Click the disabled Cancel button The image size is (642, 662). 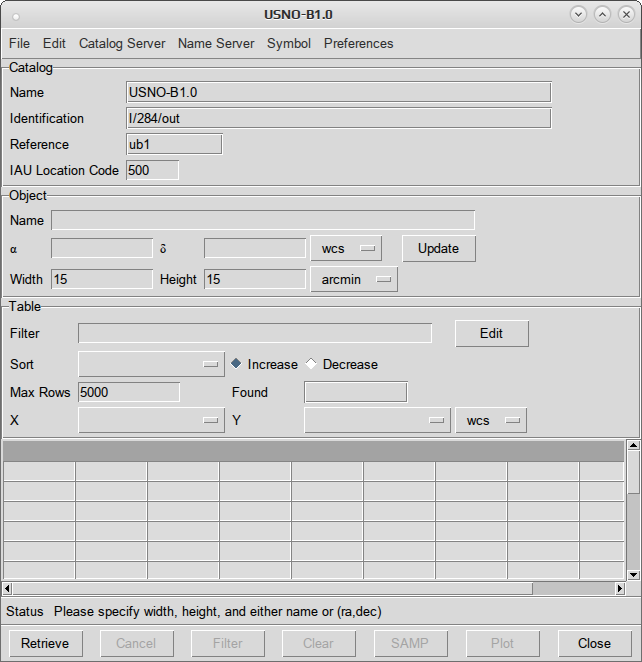point(137,643)
